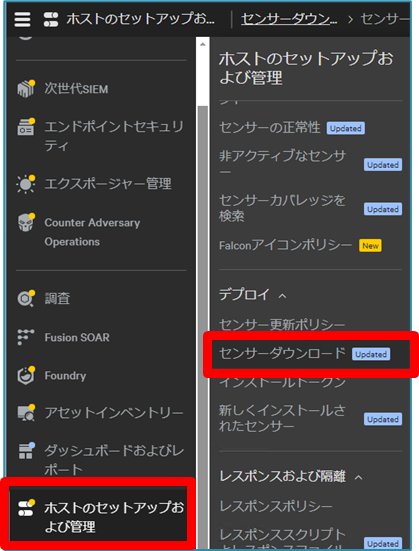This screenshot has height=551, width=419.
Task: Click the host setup toggle icon in header
Action: pos(51,19)
